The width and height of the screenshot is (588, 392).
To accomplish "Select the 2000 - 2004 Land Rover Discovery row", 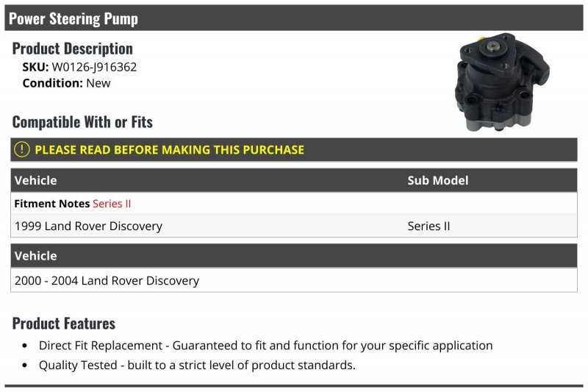I will click(294, 280).
